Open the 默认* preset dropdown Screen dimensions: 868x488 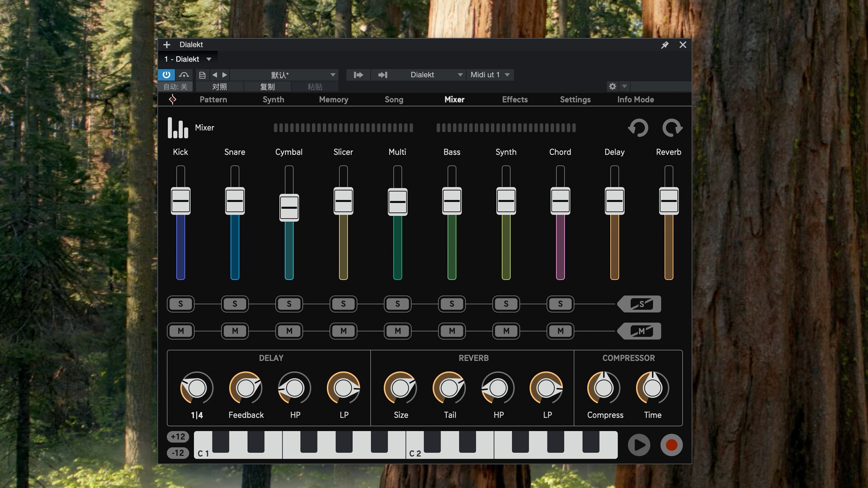[x=284, y=75]
